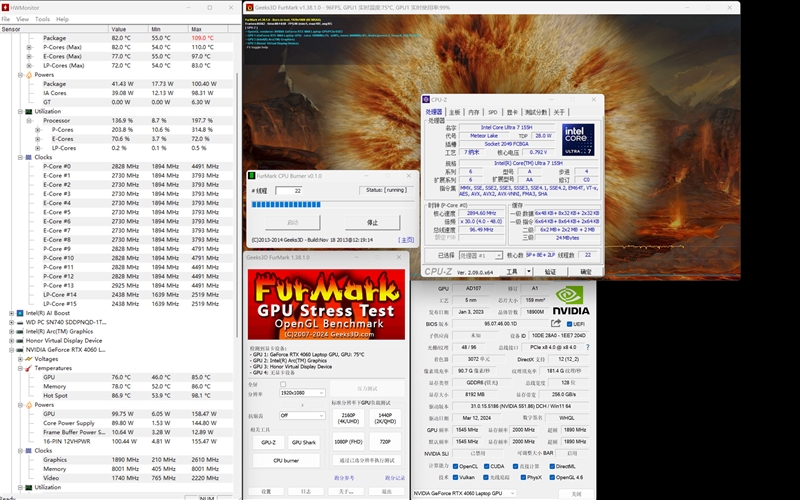Click the WD PC SN740 drive icon
Screen dimensions: 800x500
click(x=20, y=322)
